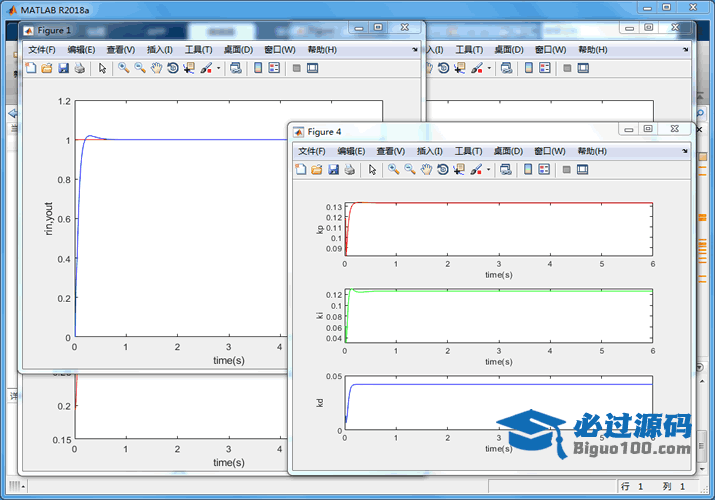The image size is (715, 500).
Task: Open 查看(V) menu in Figure 1
Action: click(x=121, y=50)
